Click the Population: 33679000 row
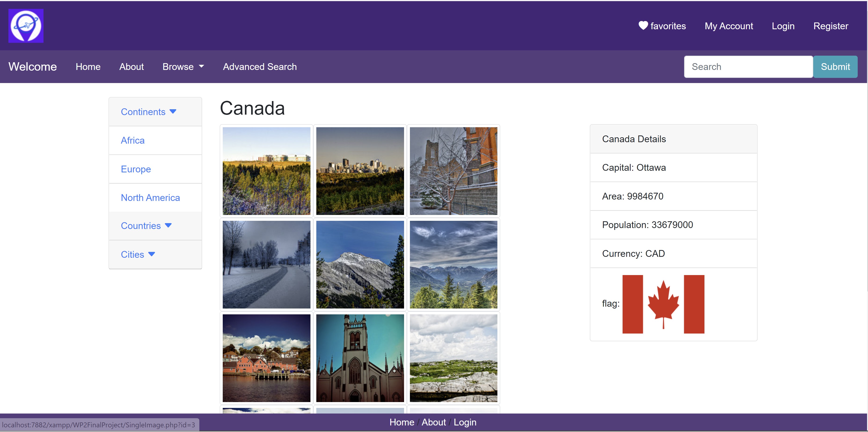This screenshot has height=432, width=868. [x=673, y=225]
